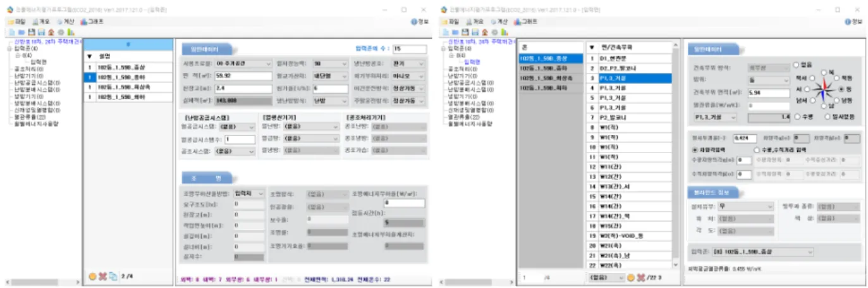Collapse the 입력존 tree node in left window

pos(9,48)
